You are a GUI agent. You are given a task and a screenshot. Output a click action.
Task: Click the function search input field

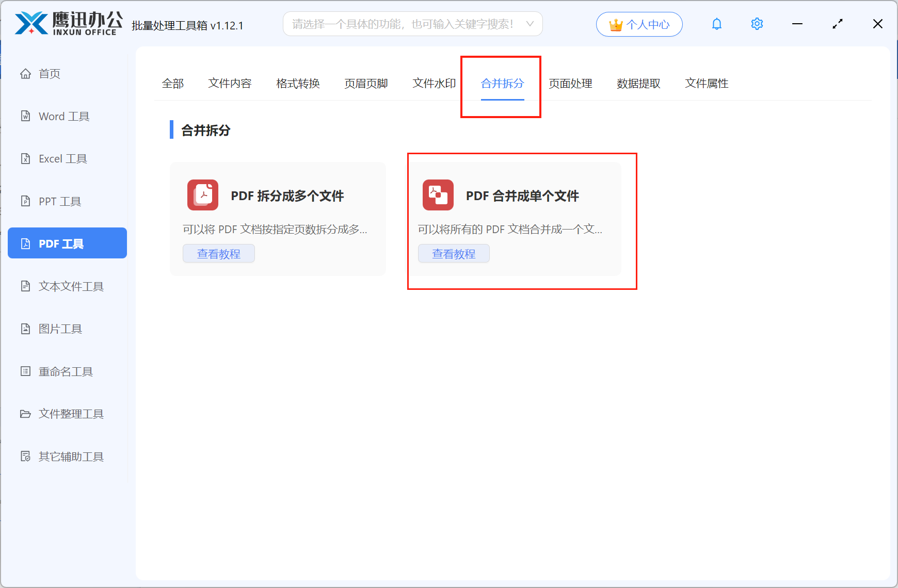click(x=403, y=24)
